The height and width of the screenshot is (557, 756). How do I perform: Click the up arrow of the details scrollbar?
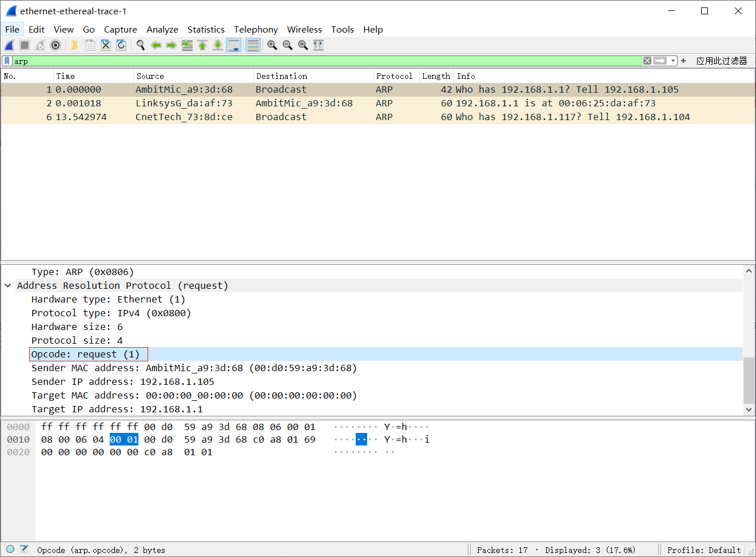749,270
